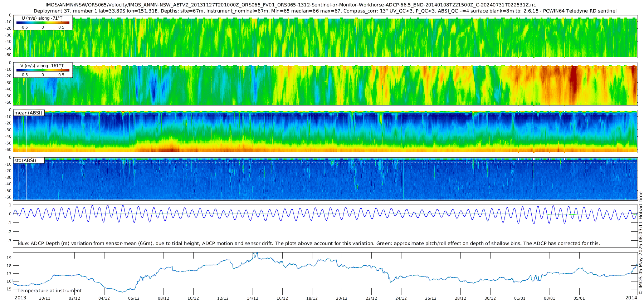Image resolution: width=644 pixels, height=304 pixels.
Task: Click the 'U (m/s) along -71°T' label
Action: 42,18
